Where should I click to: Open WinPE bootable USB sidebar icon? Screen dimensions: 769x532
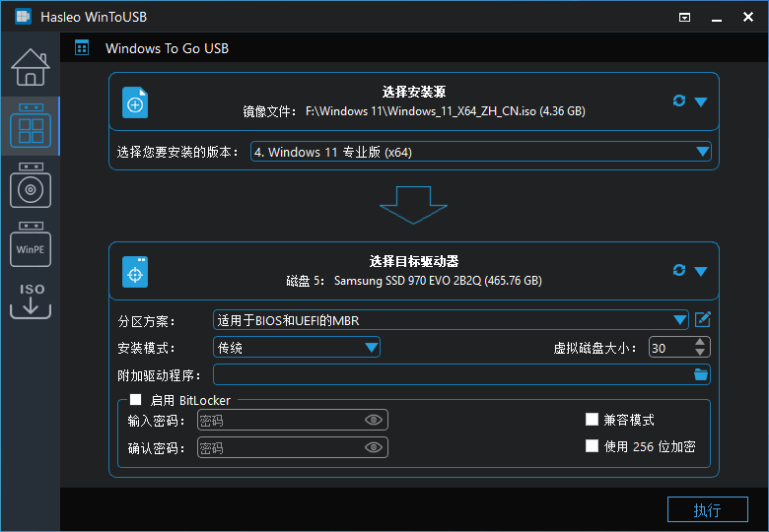click(31, 244)
